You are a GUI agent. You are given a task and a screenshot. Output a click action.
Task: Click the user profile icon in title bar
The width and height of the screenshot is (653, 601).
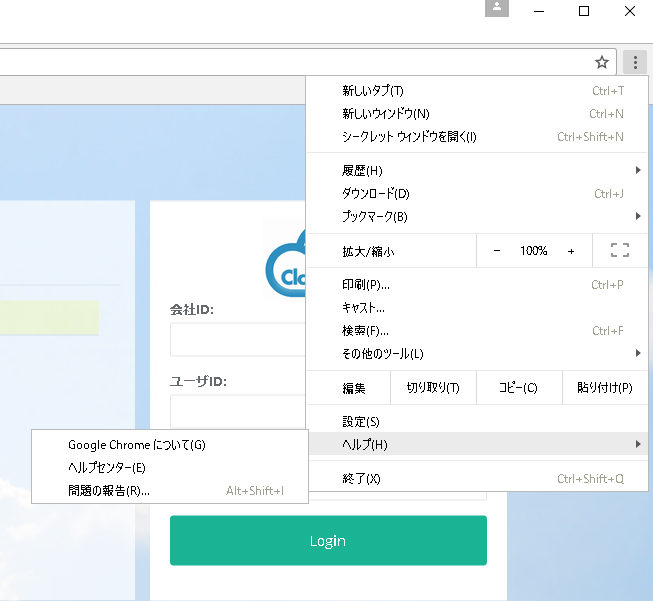point(498,9)
